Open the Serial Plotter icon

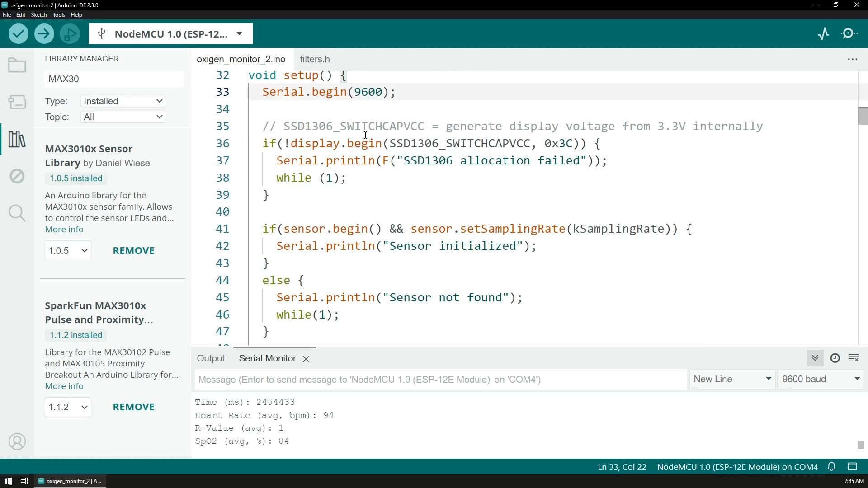pyautogui.click(x=823, y=34)
